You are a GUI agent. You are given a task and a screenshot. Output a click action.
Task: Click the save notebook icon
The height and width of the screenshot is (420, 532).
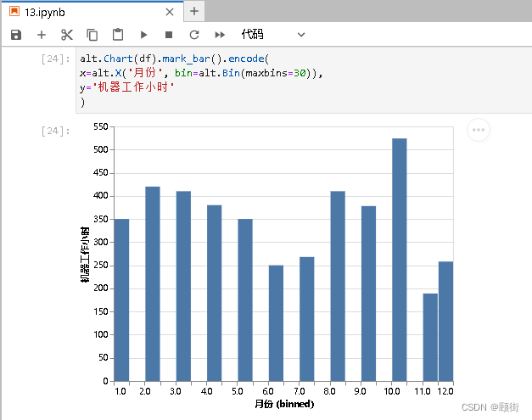pos(15,35)
